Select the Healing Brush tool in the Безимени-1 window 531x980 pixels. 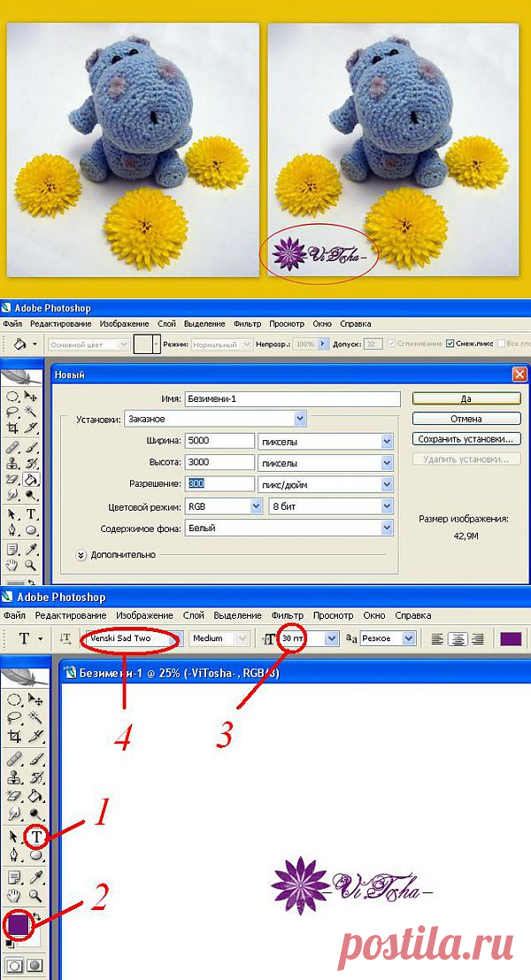coord(13,759)
